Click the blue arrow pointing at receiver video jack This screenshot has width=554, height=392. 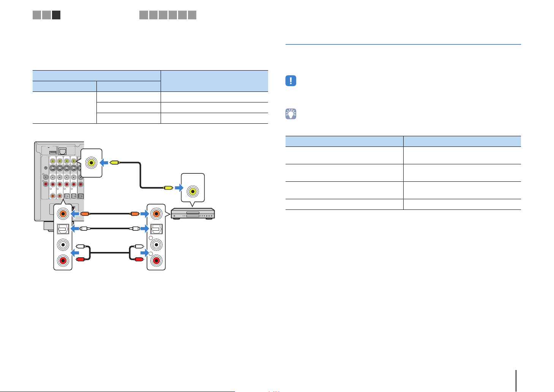point(104,163)
